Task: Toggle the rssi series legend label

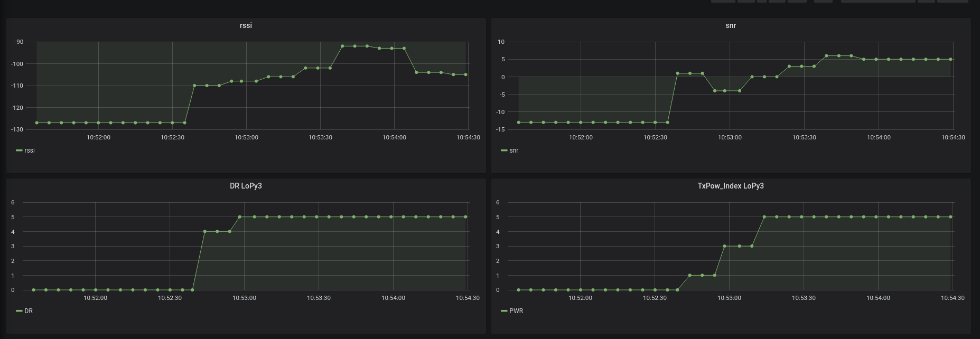Action: point(30,150)
